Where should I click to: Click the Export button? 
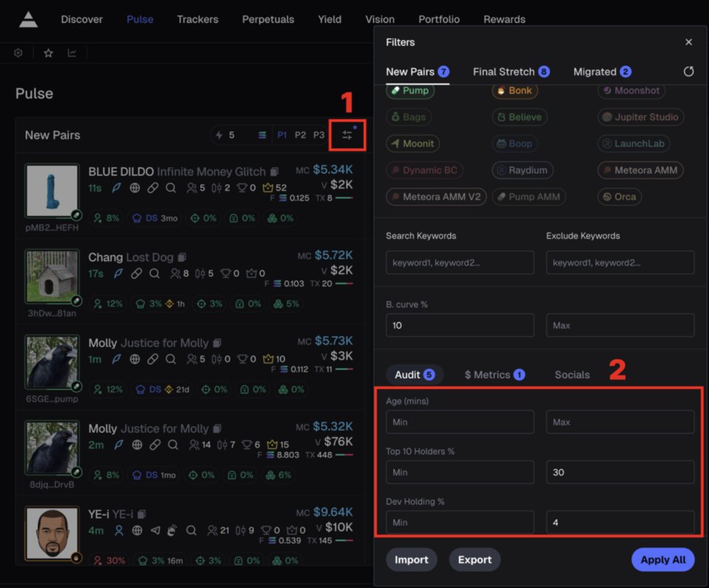475,559
